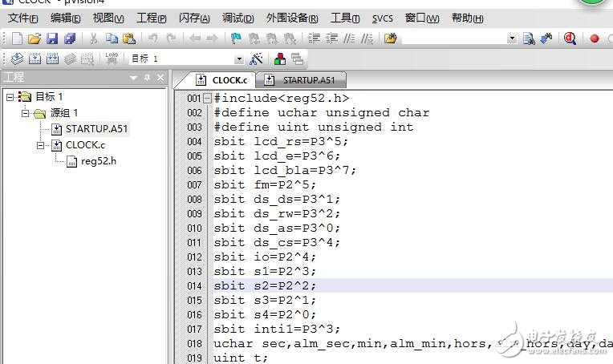Click the find document binoculars icon

coord(529,38)
